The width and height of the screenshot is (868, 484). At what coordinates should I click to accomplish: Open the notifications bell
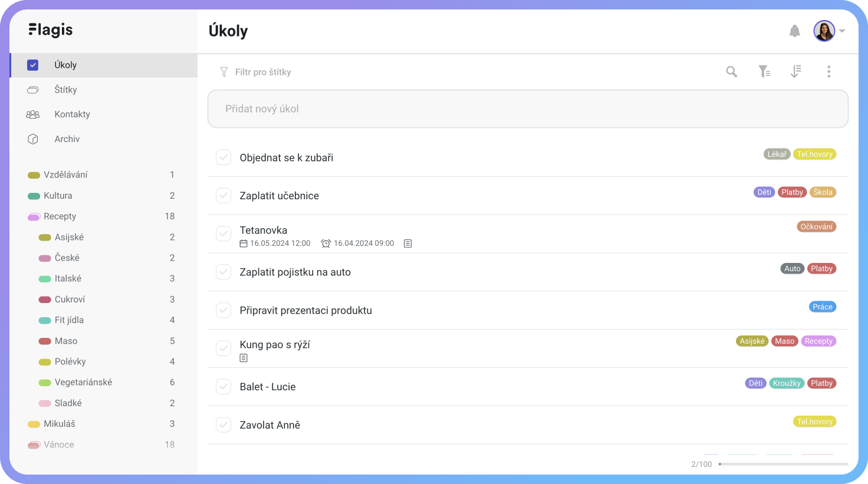click(x=795, y=31)
